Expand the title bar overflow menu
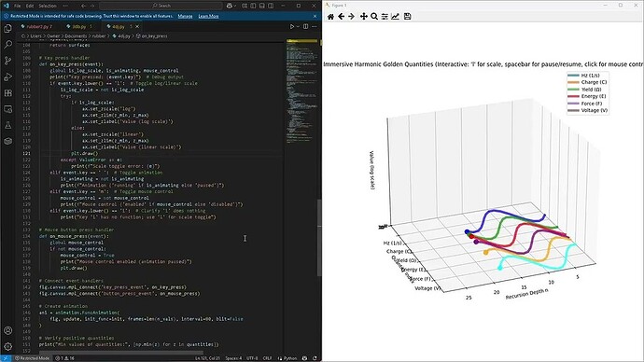This screenshot has height=362, width=644. click(x=65, y=6)
